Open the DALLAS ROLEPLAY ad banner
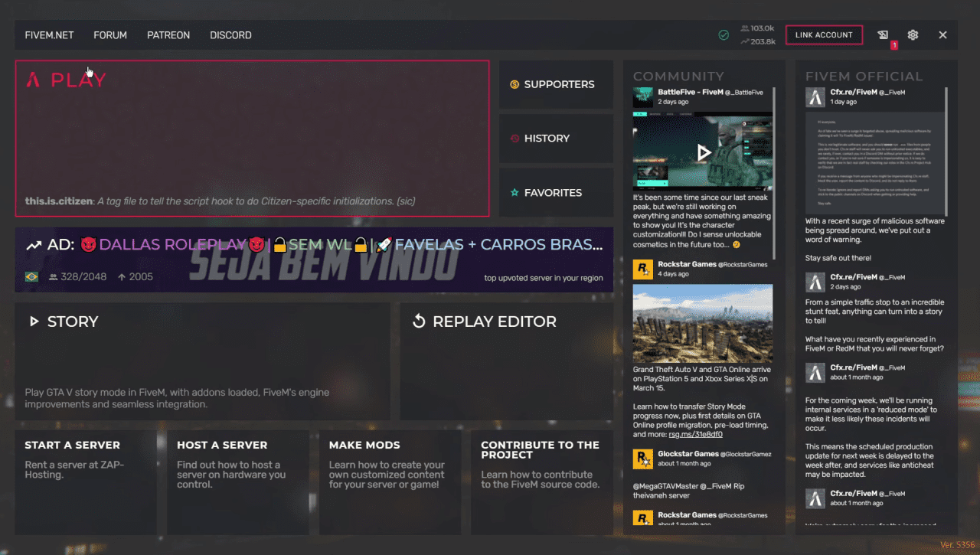 [314, 260]
